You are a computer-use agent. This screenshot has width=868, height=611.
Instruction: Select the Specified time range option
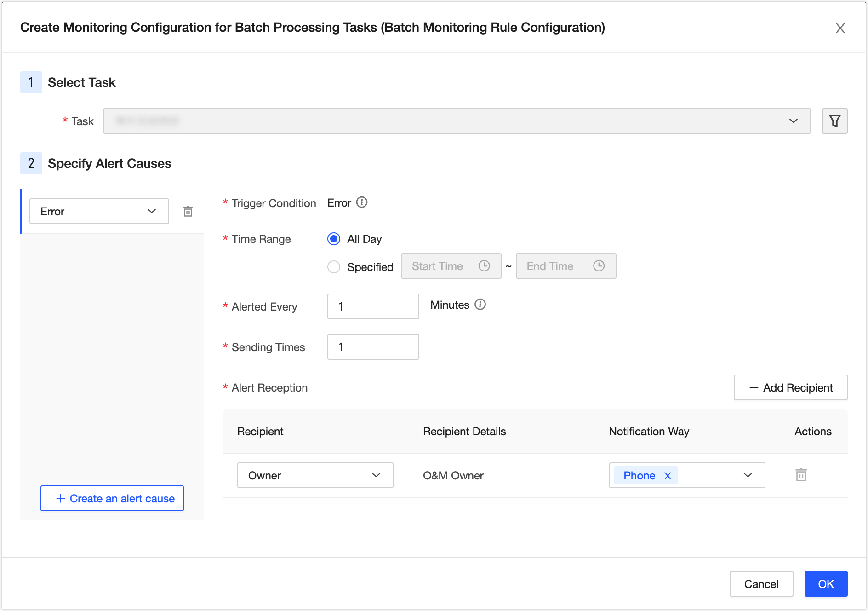(x=334, y=267)
